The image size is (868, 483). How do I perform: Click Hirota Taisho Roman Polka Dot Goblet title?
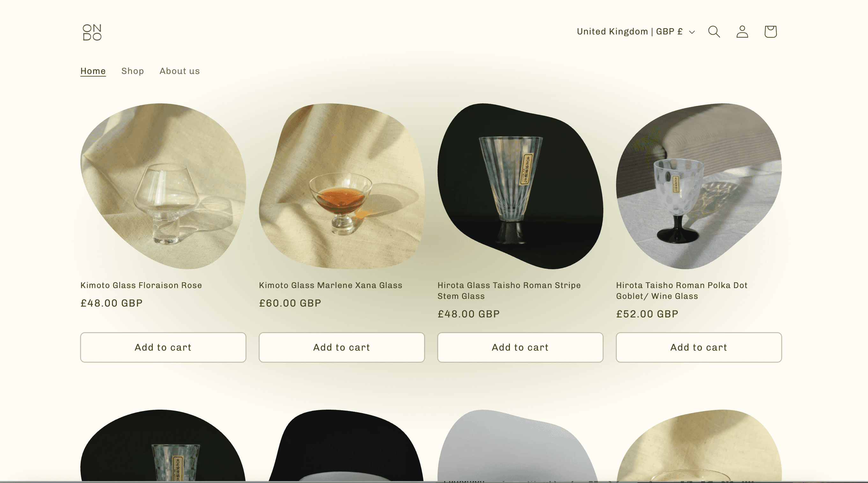[682, 291]
